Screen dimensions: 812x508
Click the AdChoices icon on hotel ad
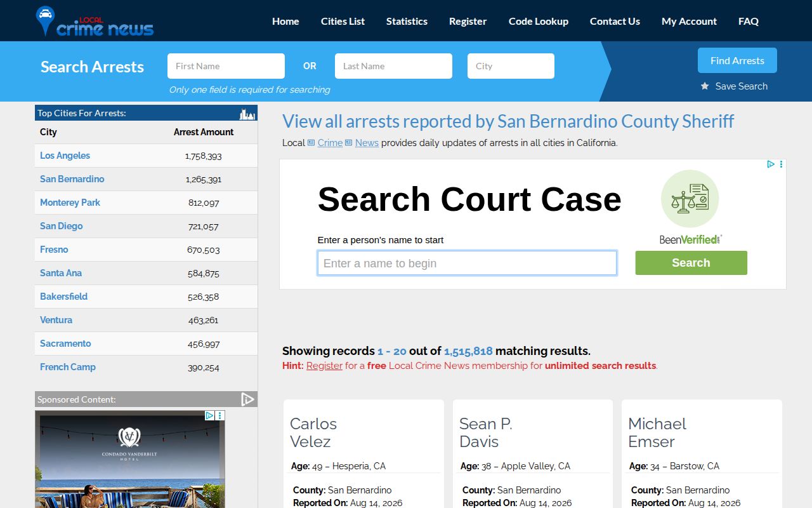pos(209,415)
